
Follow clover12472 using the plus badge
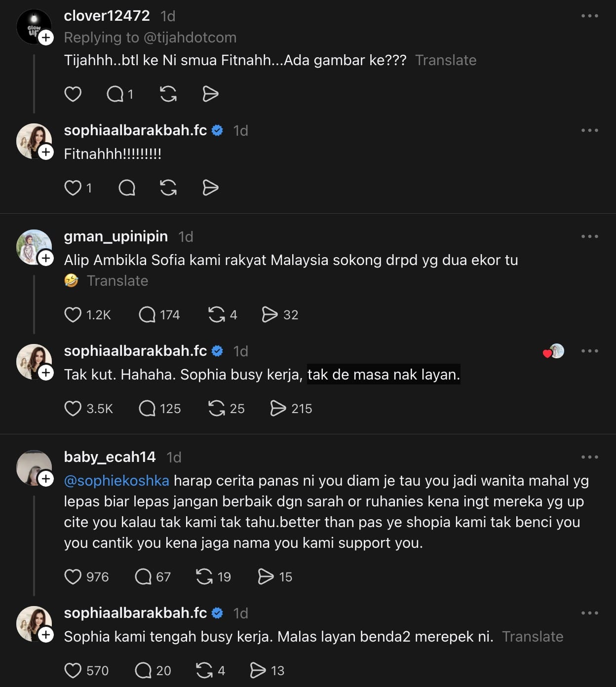[46, 38]
